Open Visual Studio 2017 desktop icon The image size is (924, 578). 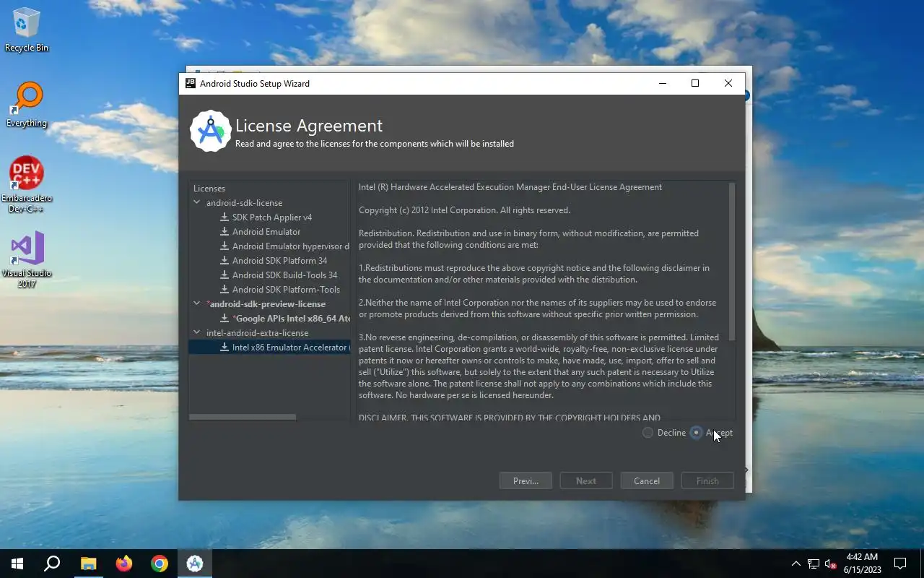tap(27, 260)
